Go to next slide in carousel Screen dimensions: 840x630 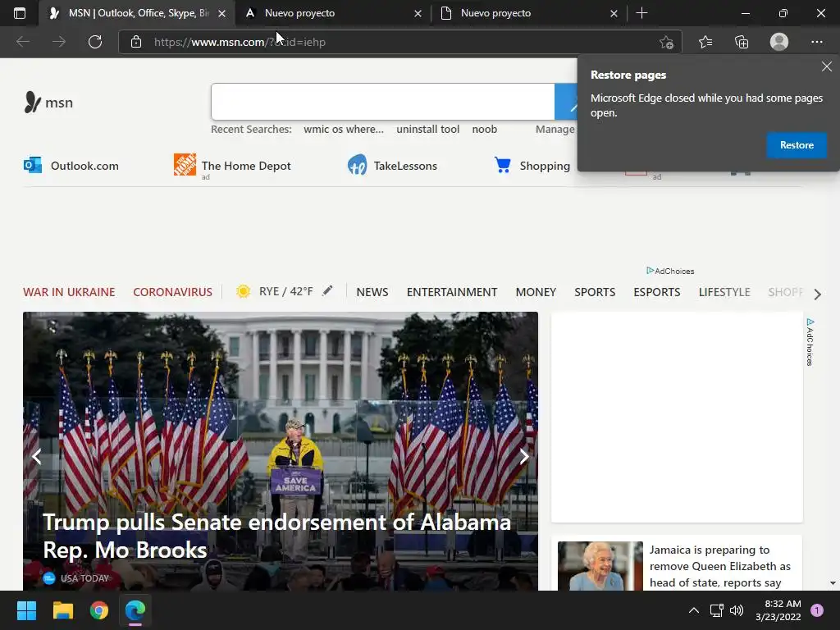524,456
